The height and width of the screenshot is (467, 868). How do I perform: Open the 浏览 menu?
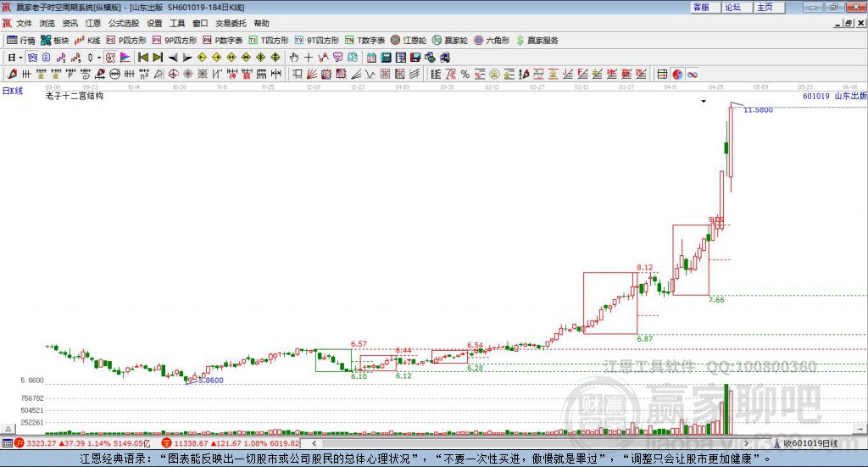point(47,23)
